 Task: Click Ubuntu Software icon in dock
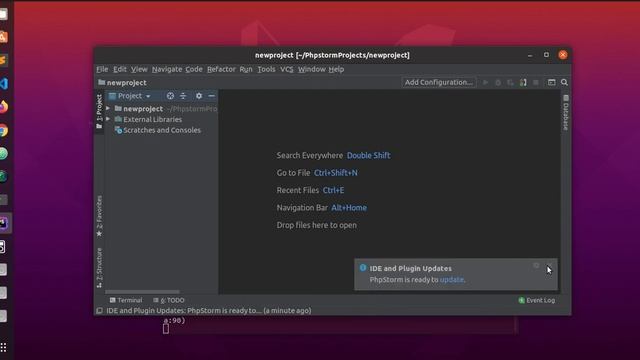point(3,37)
